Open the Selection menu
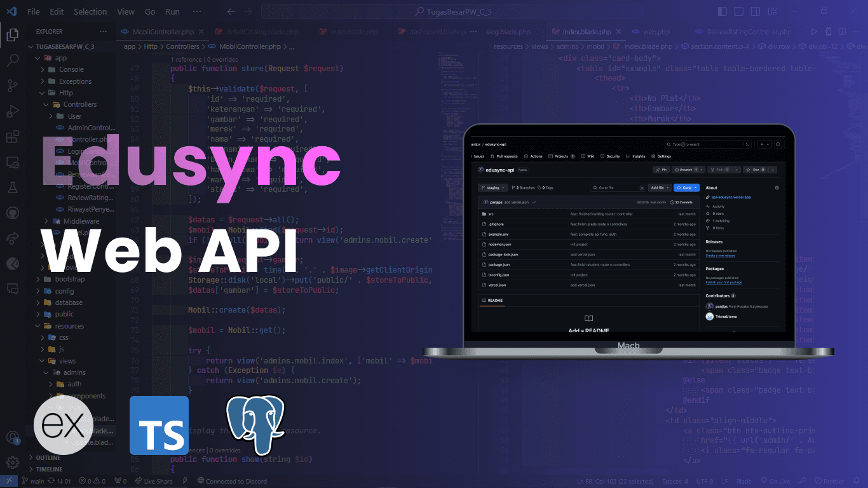Screen dimensions: 868x488 click(x=90, y=11)
